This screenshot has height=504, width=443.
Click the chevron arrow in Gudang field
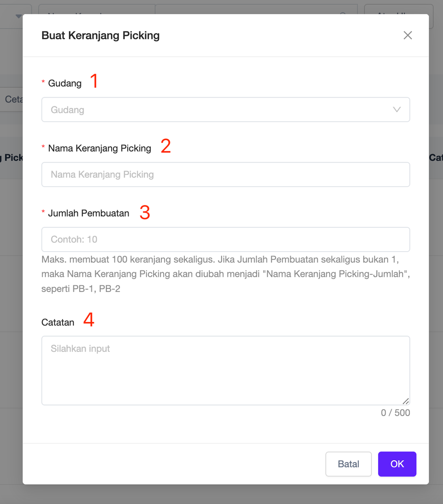tap(397, 109)
